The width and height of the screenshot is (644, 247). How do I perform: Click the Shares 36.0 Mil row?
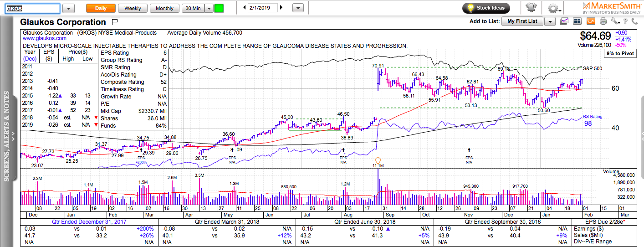click(x=134, y=118)
